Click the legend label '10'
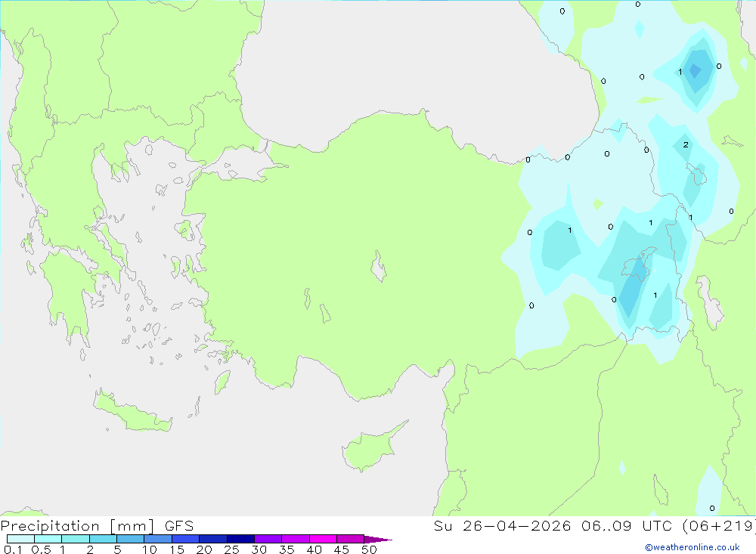This screenshot has height=554, width=756. pyautogui.click(x=149, y=549)
